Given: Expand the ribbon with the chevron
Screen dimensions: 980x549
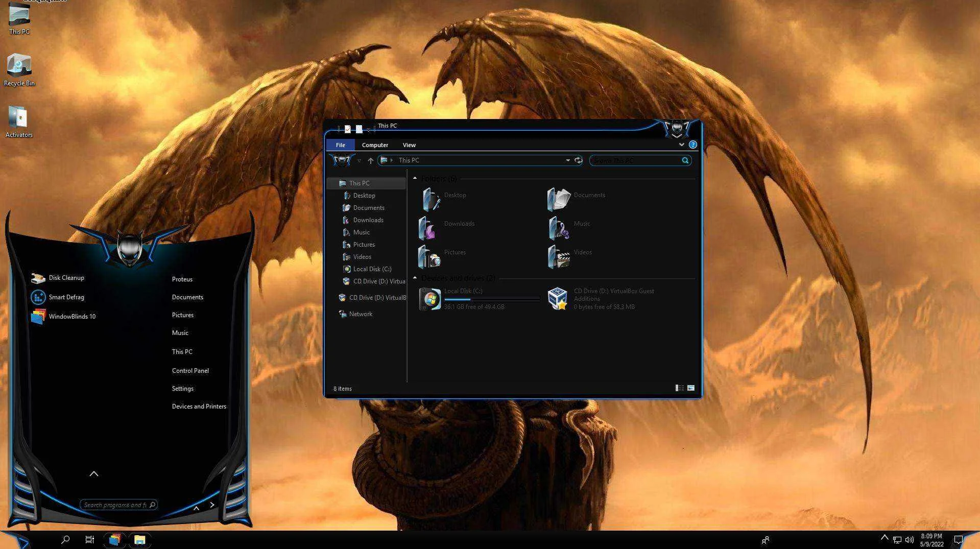Looking at the screenshot, I should coord(681,145).
